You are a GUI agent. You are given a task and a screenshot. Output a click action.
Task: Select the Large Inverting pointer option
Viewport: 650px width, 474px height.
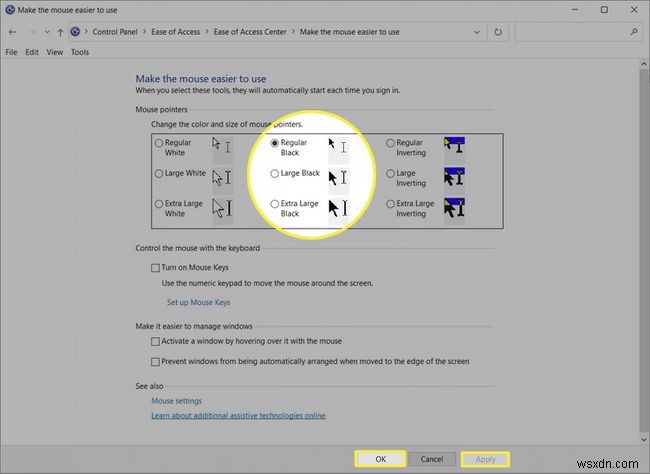[x=390, y=173]
